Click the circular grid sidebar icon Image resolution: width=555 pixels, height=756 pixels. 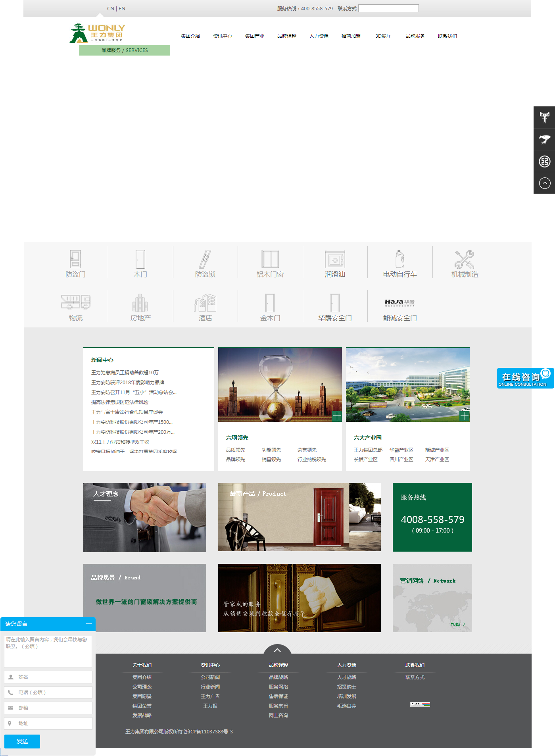[544, 161]
